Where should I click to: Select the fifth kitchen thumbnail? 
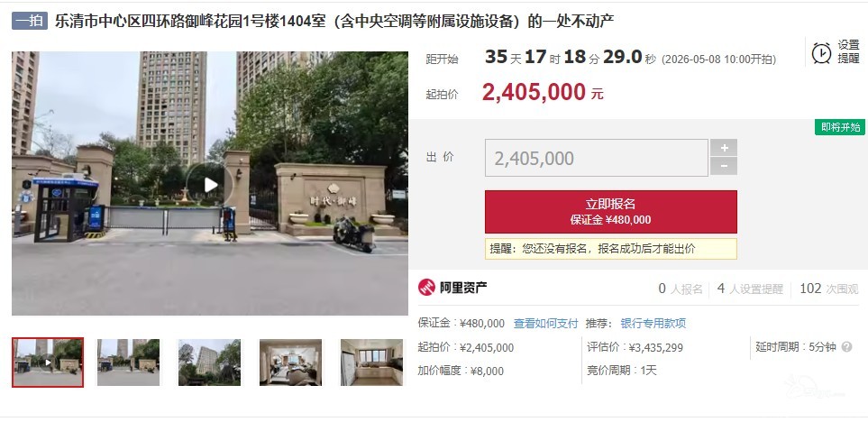[371, 362]
